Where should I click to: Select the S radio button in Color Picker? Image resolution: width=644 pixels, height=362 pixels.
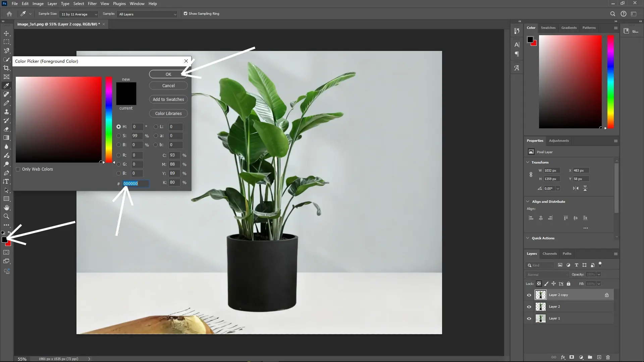(x=119, y=135)
